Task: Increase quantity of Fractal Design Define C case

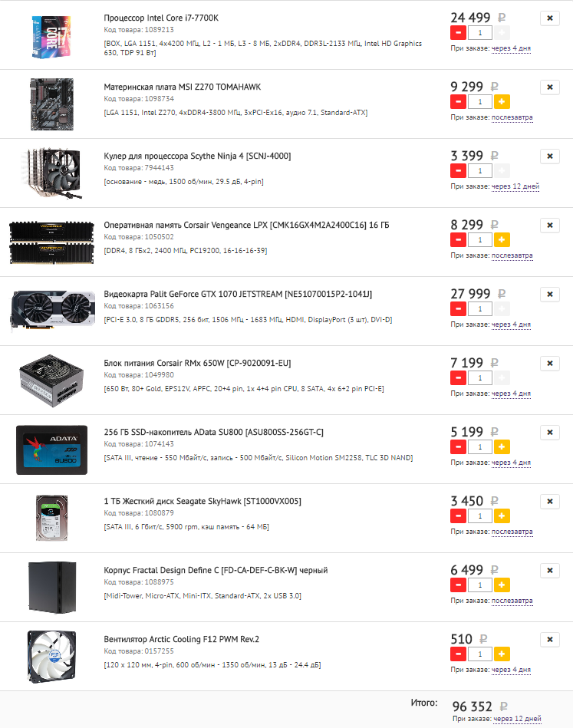Action: [502, 585]
